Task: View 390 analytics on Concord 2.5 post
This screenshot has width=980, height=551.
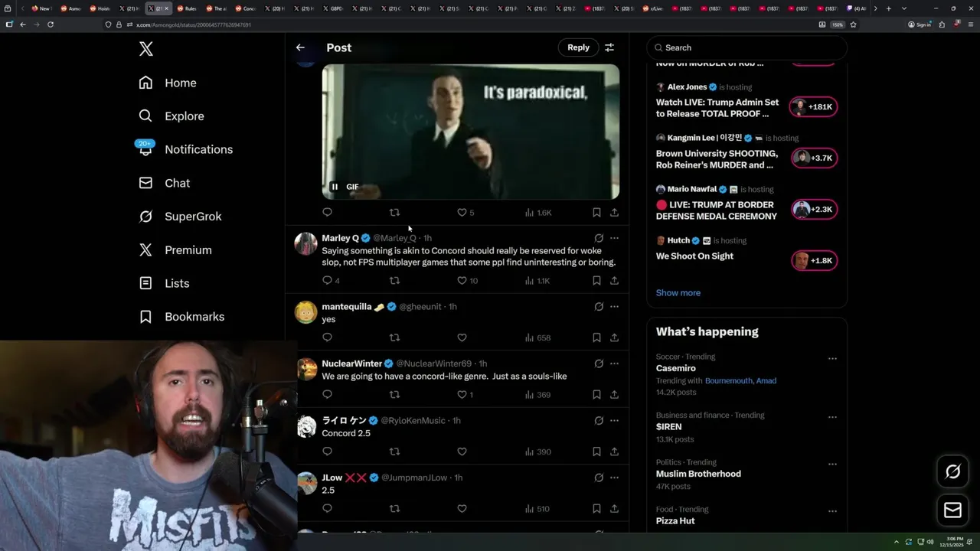Action: pyautogui.click(x=538, y=452)
